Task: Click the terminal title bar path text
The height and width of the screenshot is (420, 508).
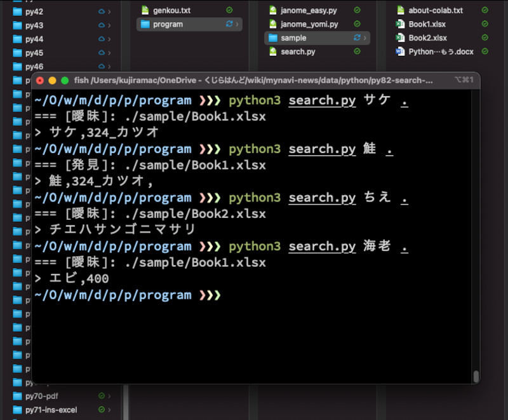Action: (253, 80)
